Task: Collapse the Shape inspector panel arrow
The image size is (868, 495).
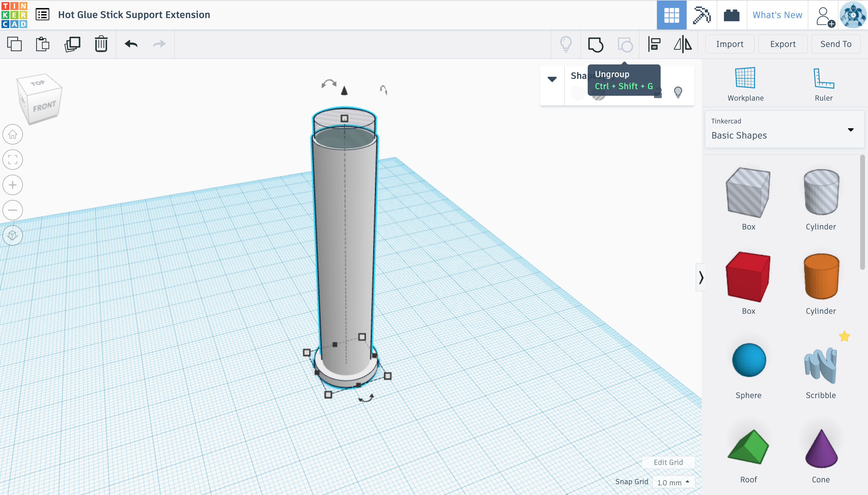Action: click(552, 79)
